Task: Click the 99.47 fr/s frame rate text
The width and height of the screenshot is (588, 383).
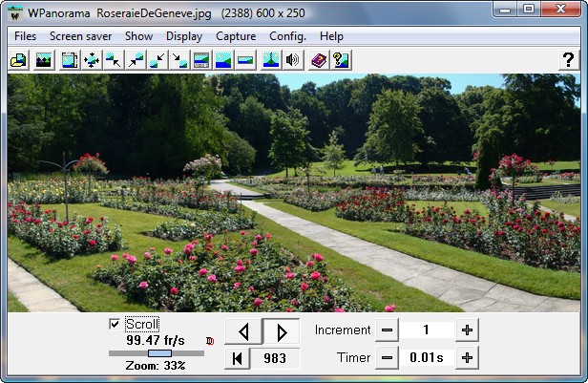Action: tap(156, 340)
